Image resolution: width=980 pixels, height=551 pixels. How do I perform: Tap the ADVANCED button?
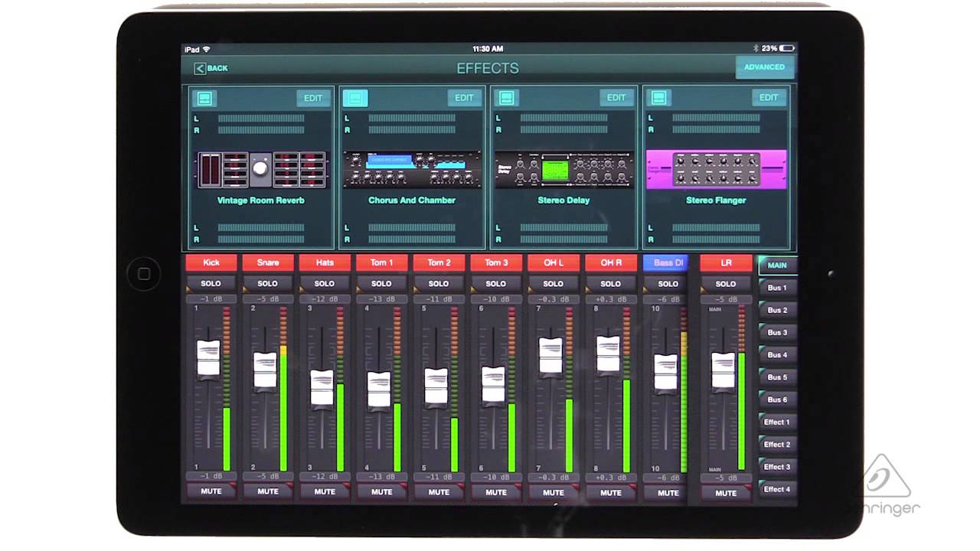tap(765, 67)
